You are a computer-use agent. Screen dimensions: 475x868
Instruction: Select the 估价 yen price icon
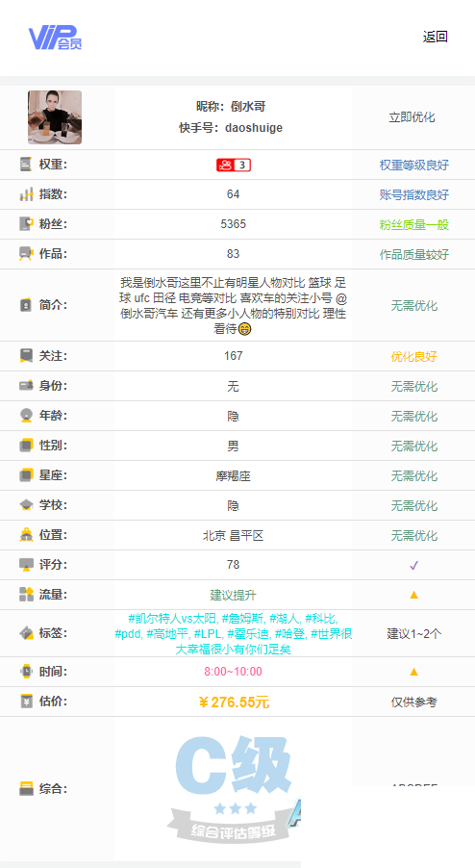tap(26, 702)
